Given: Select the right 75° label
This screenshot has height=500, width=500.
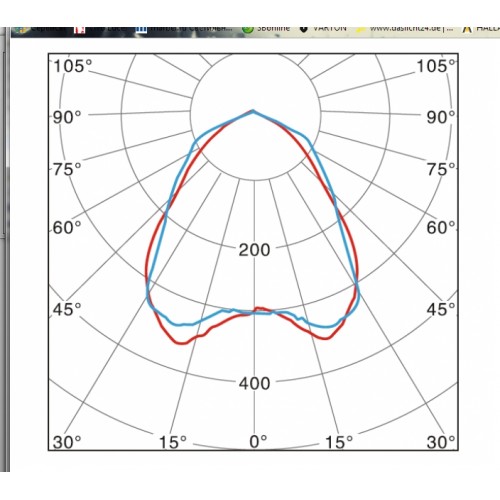Looking at the screenshot, I should (x=441, y=170).
